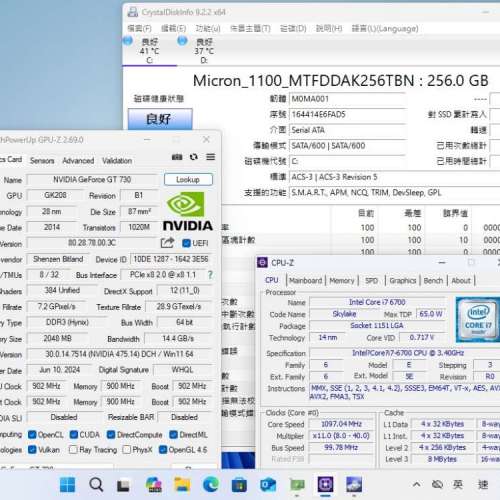Switch to CPU-Z Memory tab
Screen dimensions: 500x500
[x=342, y=281]
